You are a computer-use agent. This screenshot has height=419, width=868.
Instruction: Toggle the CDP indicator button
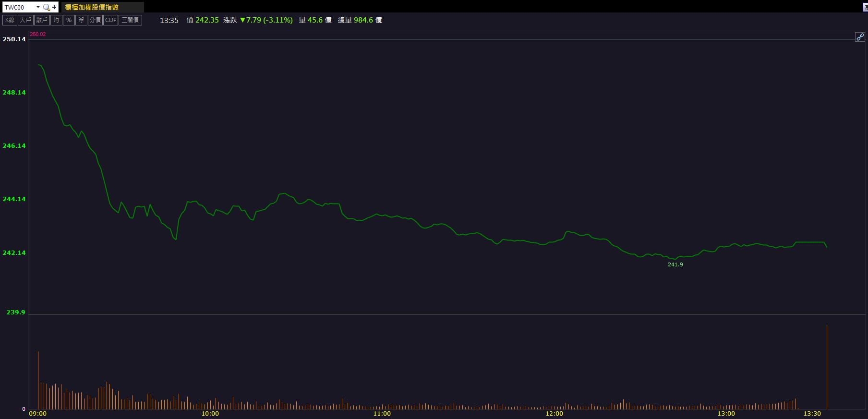pyautogui.click(x=110, y=20)
